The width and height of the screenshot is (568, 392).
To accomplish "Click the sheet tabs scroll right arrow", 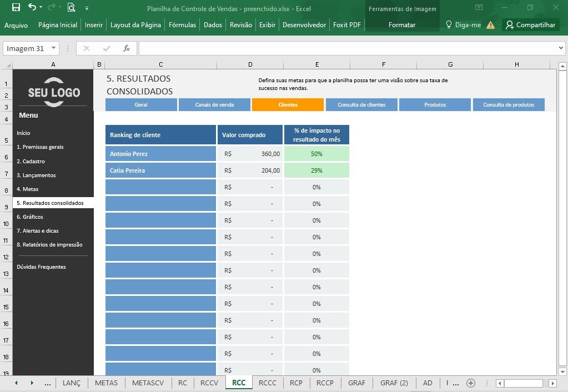I will point(32,383).
